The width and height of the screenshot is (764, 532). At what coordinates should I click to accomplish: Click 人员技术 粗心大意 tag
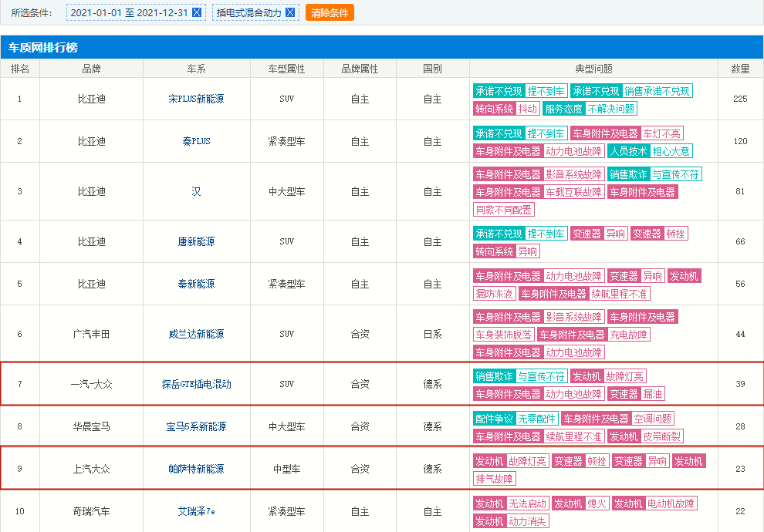pyautogui.click(x=650, y=151)
